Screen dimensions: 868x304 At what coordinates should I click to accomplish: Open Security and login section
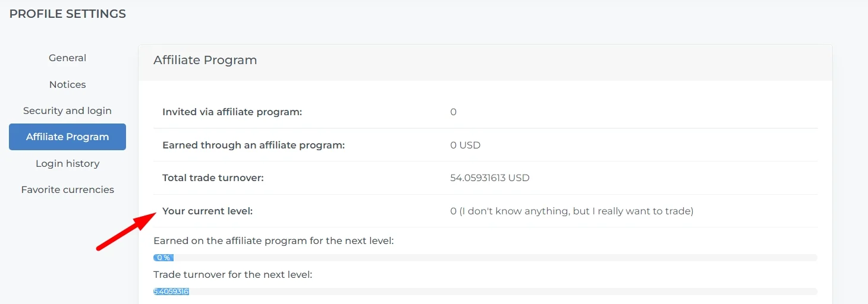pos(67,110)
